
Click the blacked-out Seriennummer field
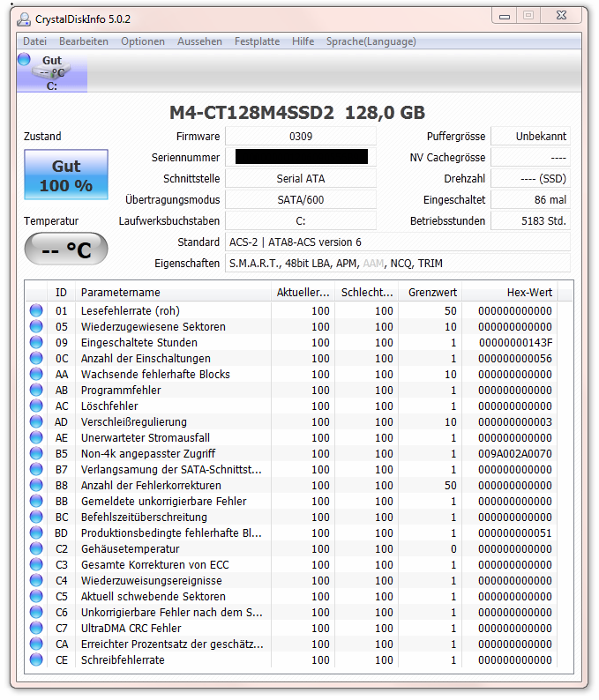tap(301, 157)
